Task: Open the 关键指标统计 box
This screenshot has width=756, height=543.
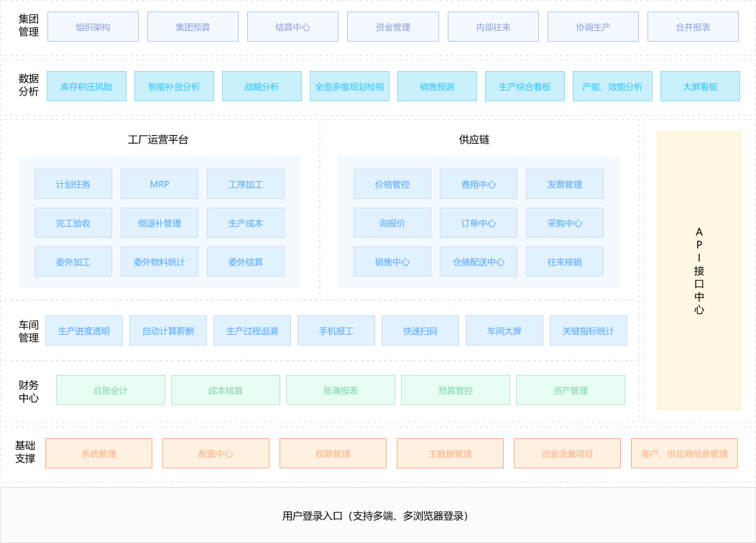Action: pyautogui.click(x=588, y=330)
